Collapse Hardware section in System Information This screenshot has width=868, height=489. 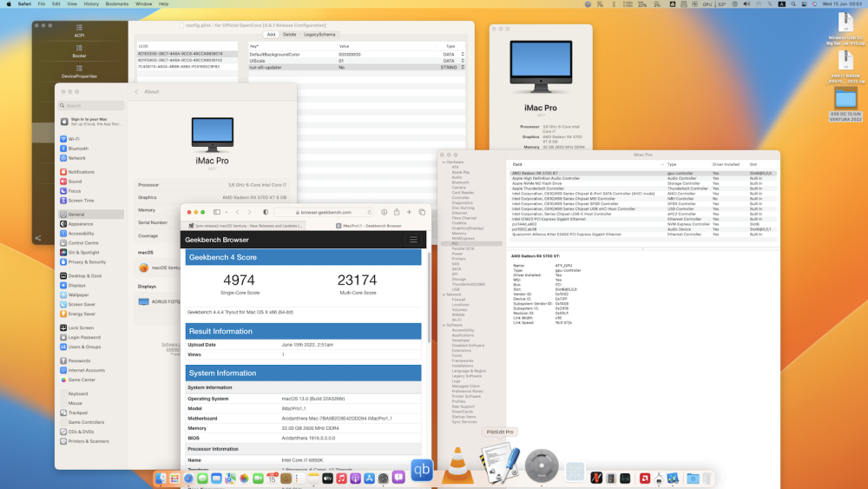[x=444, y=162]
